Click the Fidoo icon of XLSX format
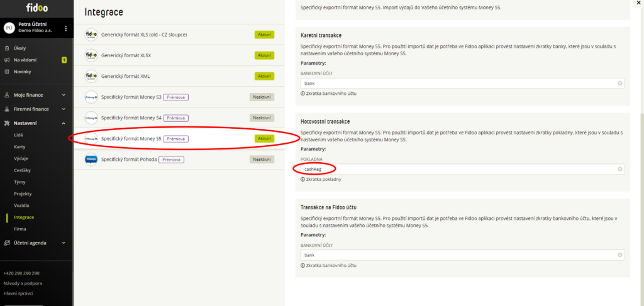The height and width of the screenshot is (306, 644). 91,55
